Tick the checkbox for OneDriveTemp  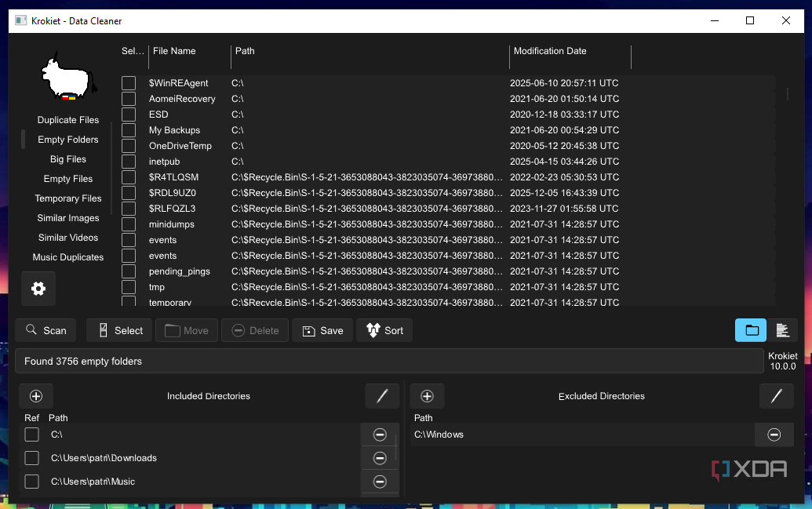[129, 146]
